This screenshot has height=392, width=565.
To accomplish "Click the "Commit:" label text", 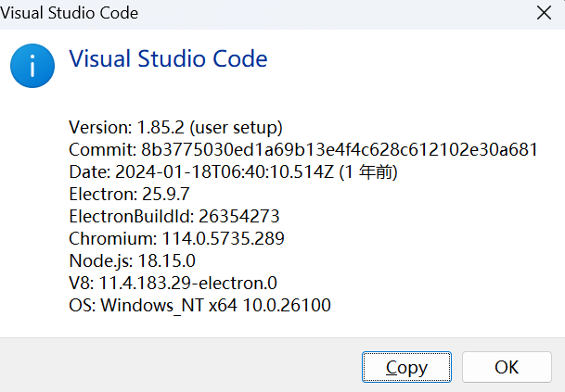I will click(103, 149).
